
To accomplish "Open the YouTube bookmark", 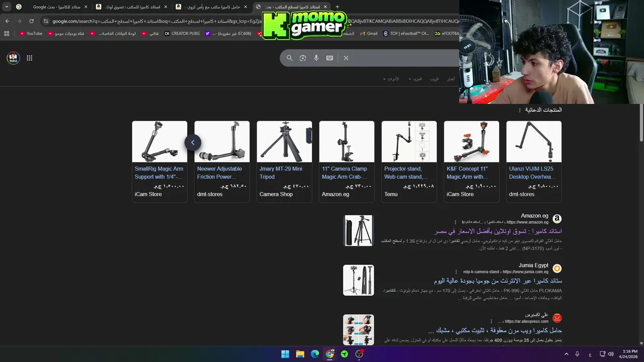I will 31,34.
